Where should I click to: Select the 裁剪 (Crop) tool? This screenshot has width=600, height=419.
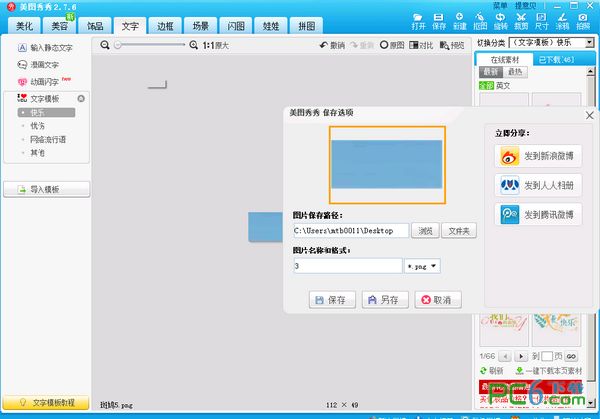(521, 22)
